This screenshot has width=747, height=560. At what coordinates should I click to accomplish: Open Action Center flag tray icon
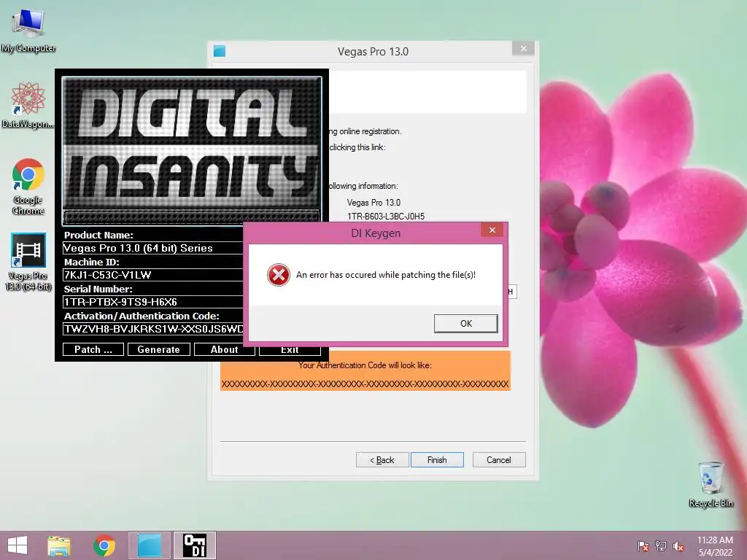click(x=643, y=546)
